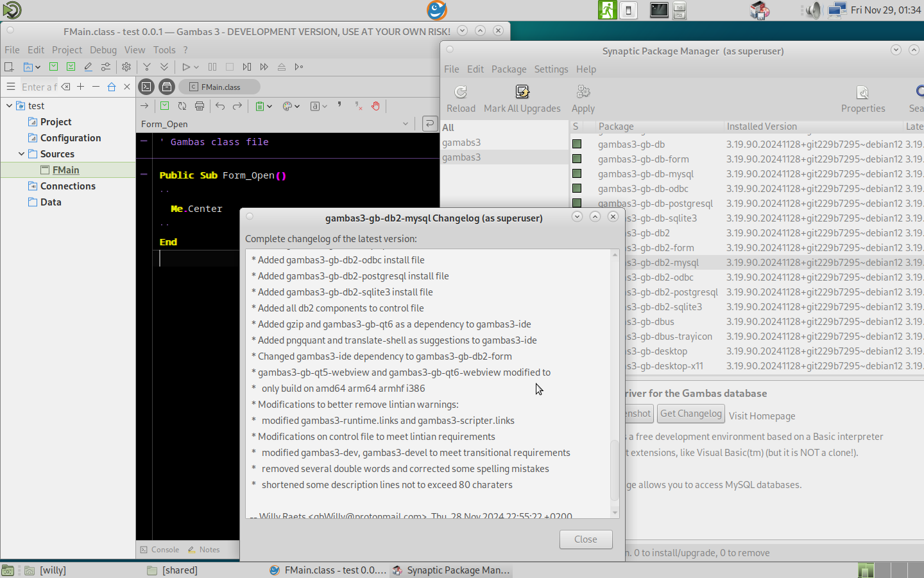Select FMain in the project tree

pyautogui.click(x=66, y=170)
